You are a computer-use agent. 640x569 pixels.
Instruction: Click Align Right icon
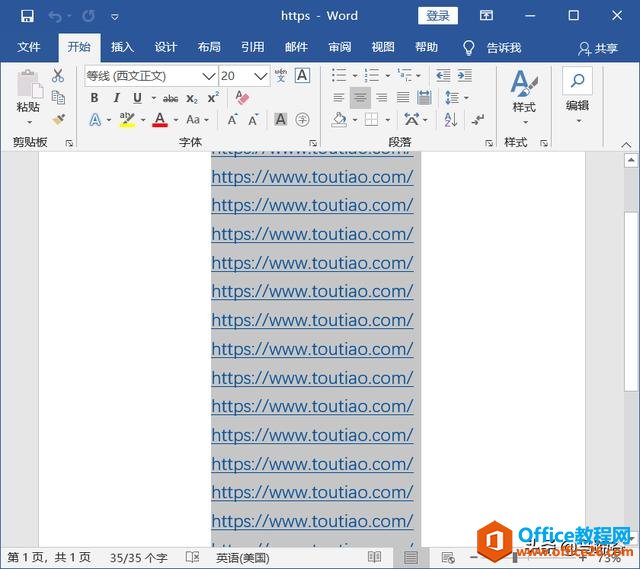click(x=382, y=98)
